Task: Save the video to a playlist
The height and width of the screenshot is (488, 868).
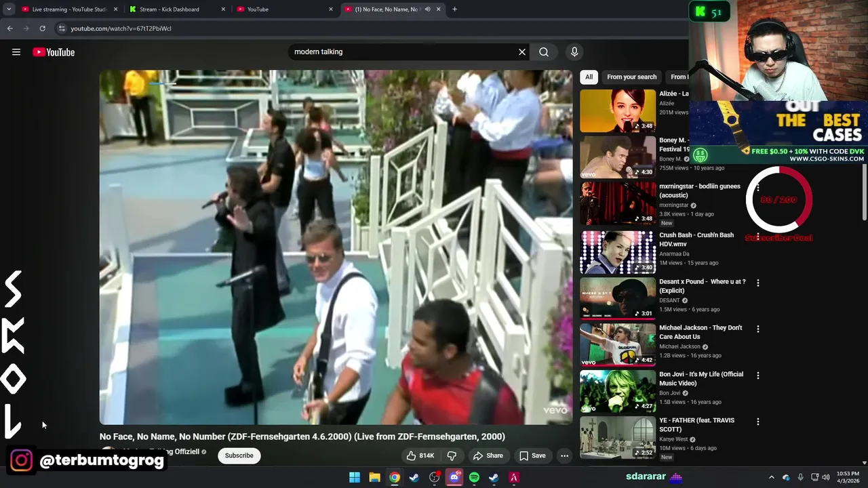Action: [532, 455]
